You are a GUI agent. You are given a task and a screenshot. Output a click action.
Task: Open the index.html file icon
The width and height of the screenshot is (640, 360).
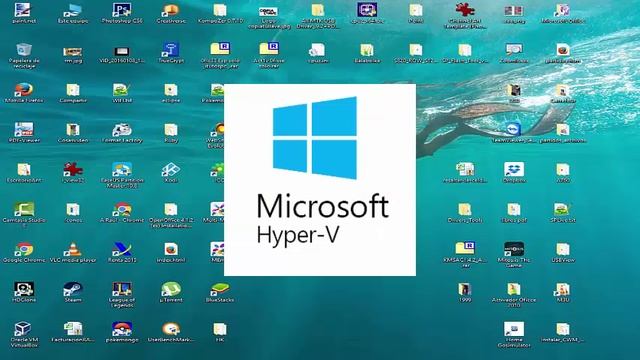point(171,252)
